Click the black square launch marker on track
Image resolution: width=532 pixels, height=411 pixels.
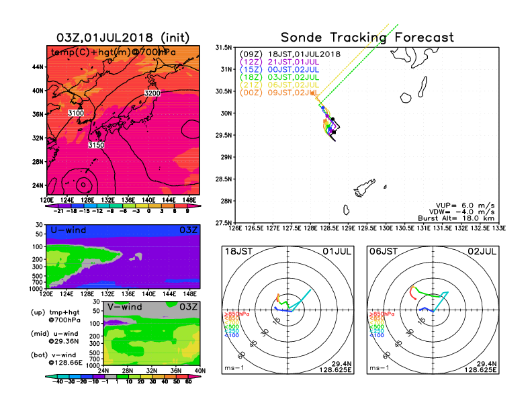[334, 132]
